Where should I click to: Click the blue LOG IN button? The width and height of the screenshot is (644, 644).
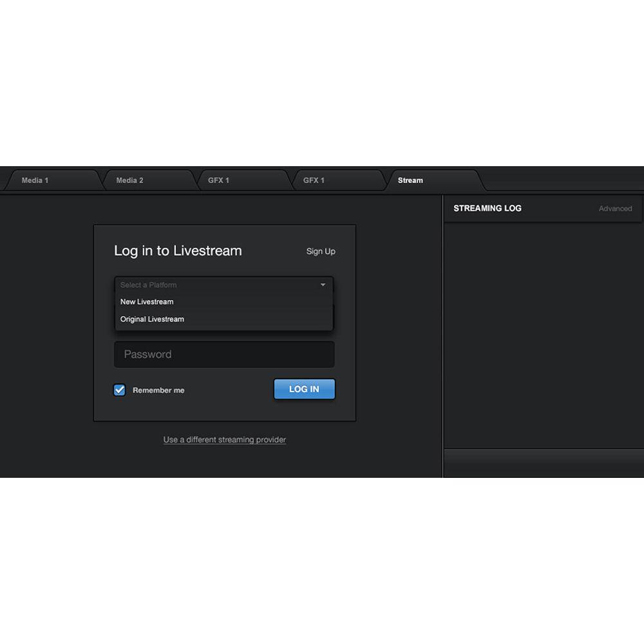point(304,389)
